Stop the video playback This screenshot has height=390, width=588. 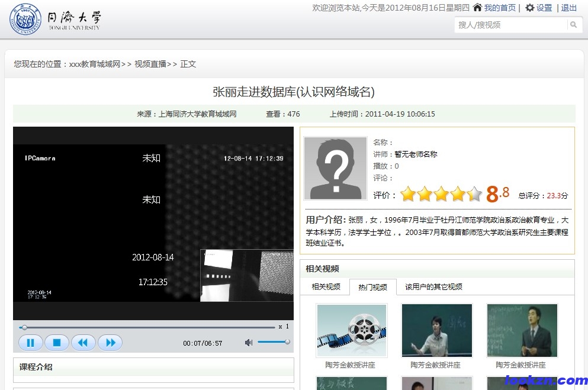[57, 343]
